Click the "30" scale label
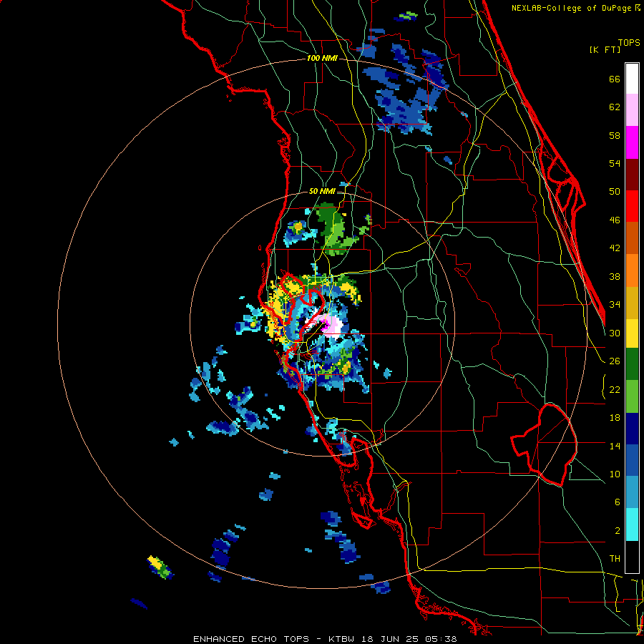The image size is (644, 644). (615, 333)
